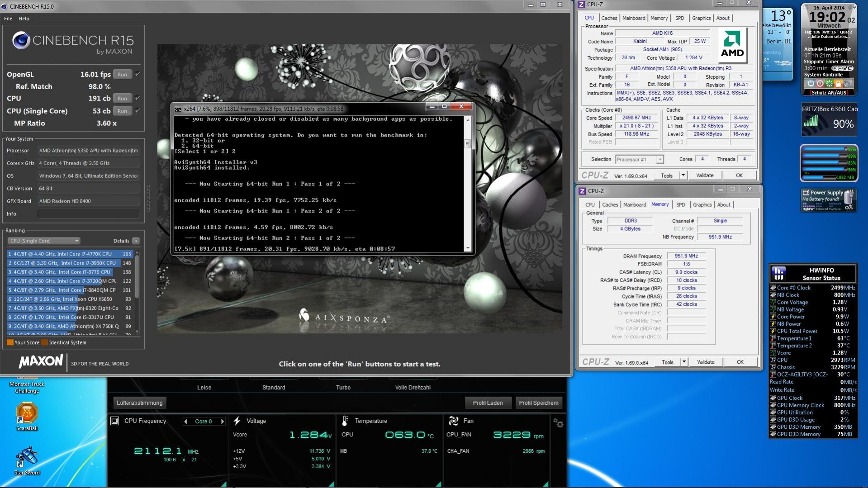Click the Schutz AN/AUS toggle label
The width and height of the screenshot is (868, 488).
(829, 93)
